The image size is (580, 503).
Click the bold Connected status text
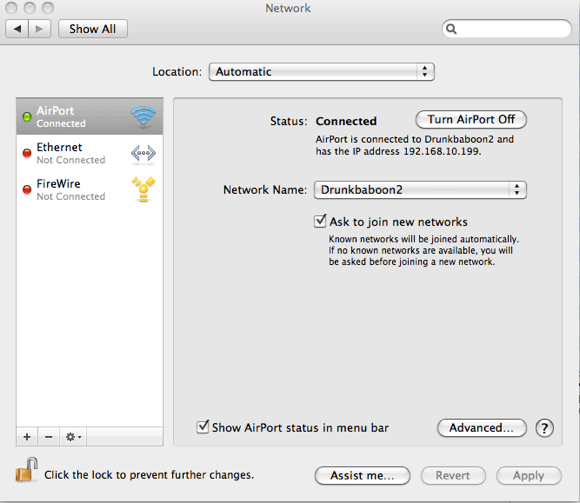click(346, 121)
